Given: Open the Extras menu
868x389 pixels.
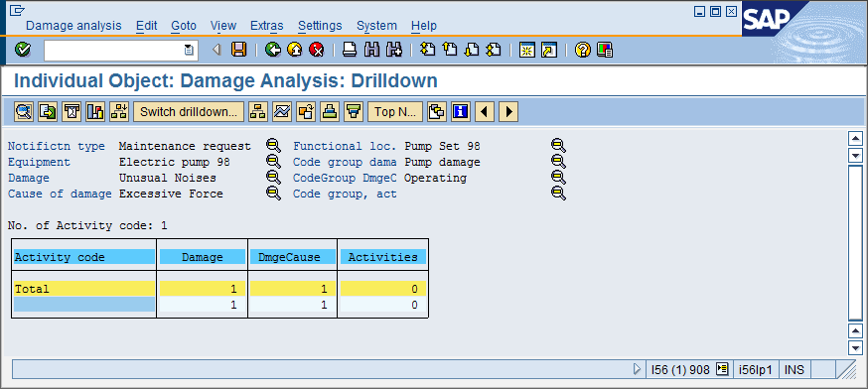Looking at the screenshot, I should pyautogui.click(x=267, y=26).
